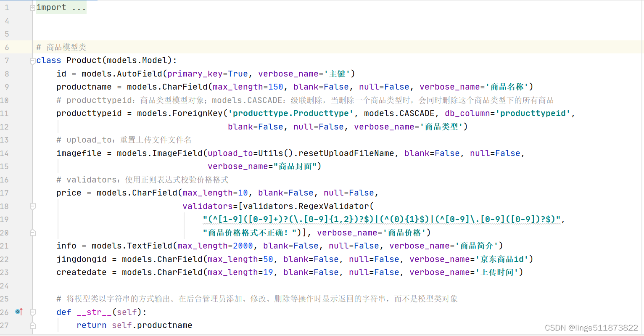Click 'models.AutoField' on line 8
644x336 pixels.
tap(122, 74)
